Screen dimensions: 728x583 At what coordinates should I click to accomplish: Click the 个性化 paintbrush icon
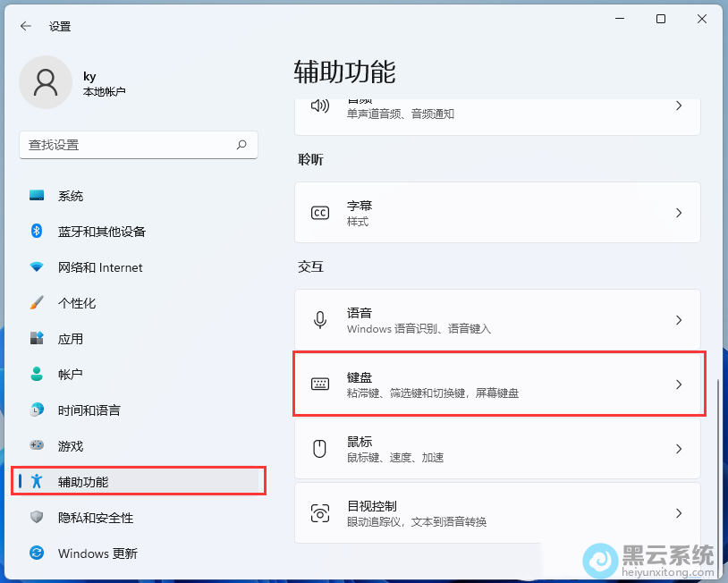click(x=37, y=303)
